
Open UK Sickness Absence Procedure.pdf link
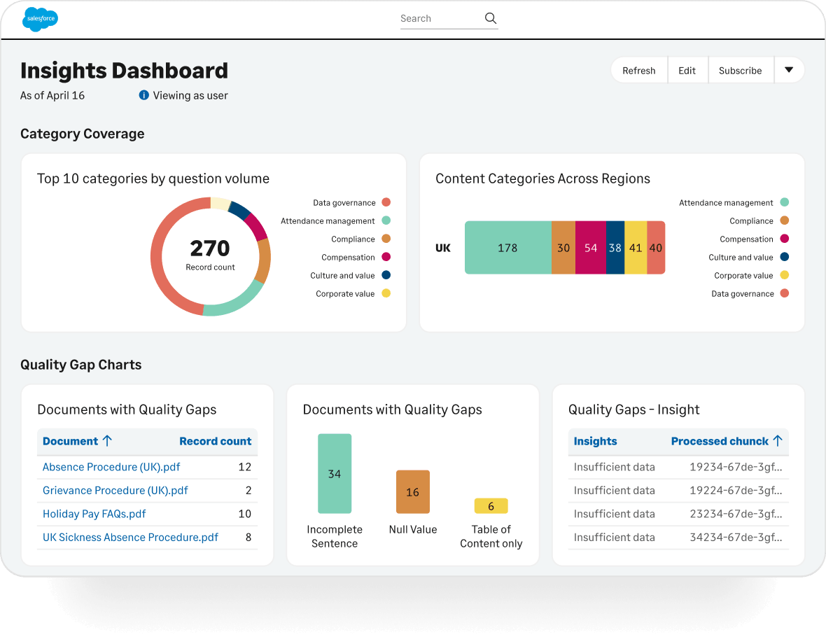tap(131, 537)
